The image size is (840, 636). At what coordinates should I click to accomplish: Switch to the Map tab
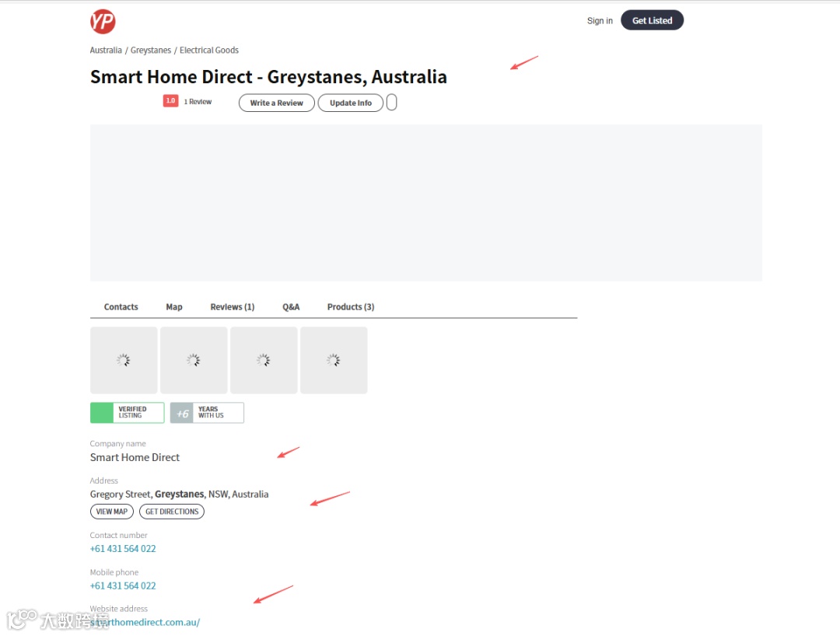coord(174,307)
